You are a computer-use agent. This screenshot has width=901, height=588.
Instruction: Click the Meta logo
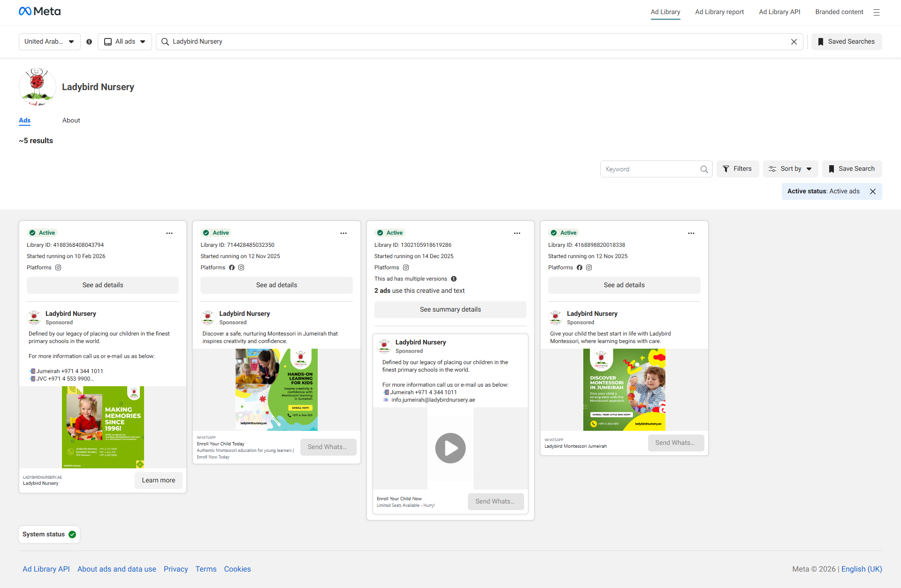pos(39,11)
